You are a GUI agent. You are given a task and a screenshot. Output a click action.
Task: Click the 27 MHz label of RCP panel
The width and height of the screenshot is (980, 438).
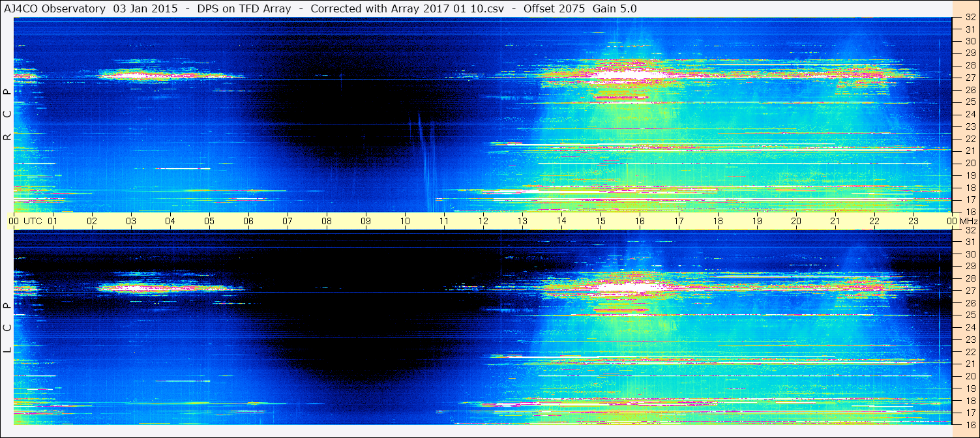[970, 78]
